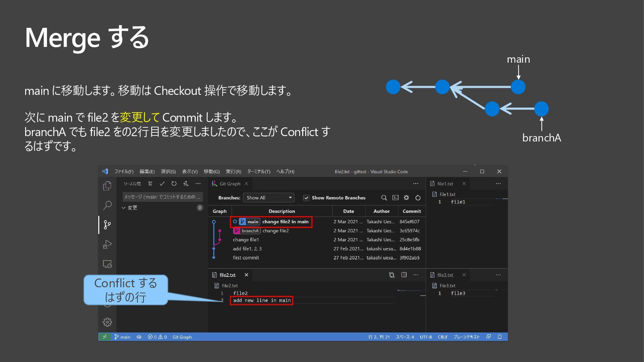Open the Explorer view in the activity bar
Screen dimensions: 644x362
pyautogui.click(x=107, y=186)
